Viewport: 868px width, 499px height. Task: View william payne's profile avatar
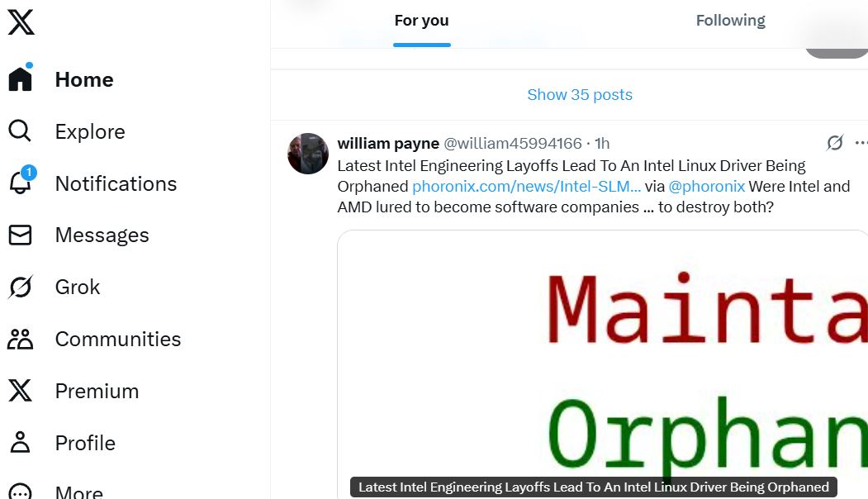[308, 154]
